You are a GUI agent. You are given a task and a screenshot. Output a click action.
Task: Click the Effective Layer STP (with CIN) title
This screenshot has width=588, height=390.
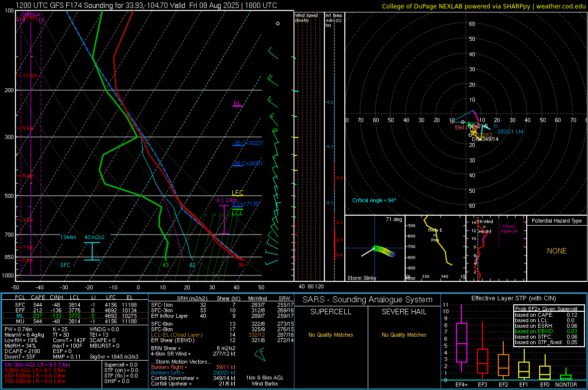[513, 298]
